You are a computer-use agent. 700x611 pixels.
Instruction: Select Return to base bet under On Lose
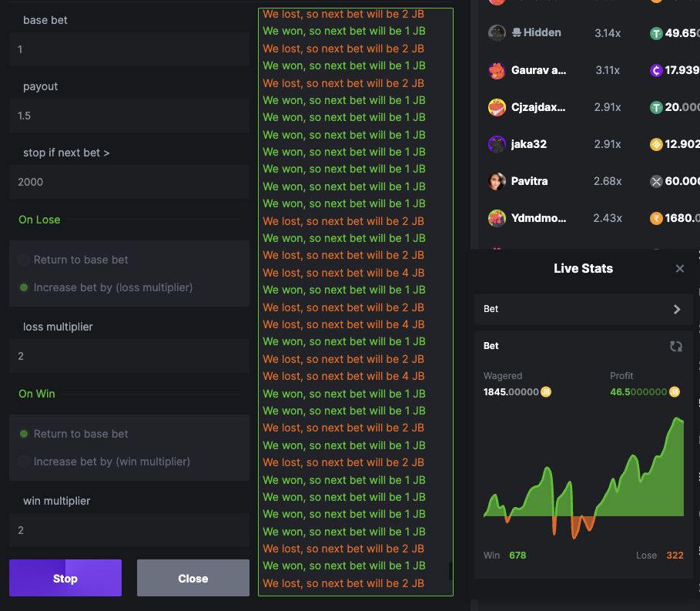(23, 260)
